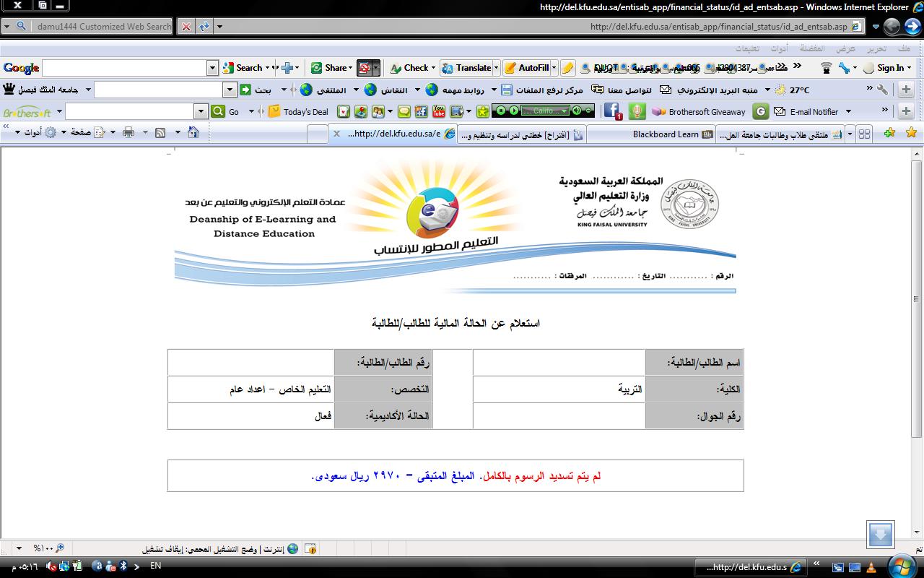924x578 pixels.
Task: Open the radio station Califo... dropdown
Action: (545, 111)
